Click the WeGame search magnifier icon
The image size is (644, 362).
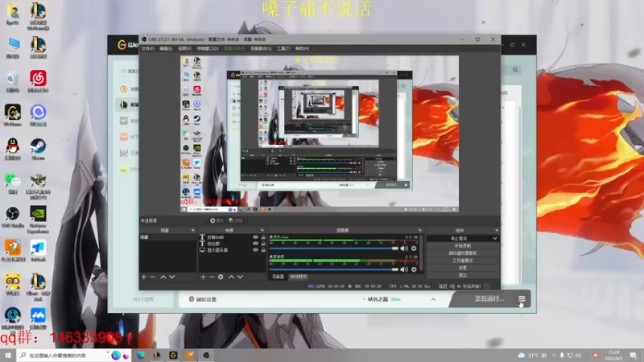[515, 70]
